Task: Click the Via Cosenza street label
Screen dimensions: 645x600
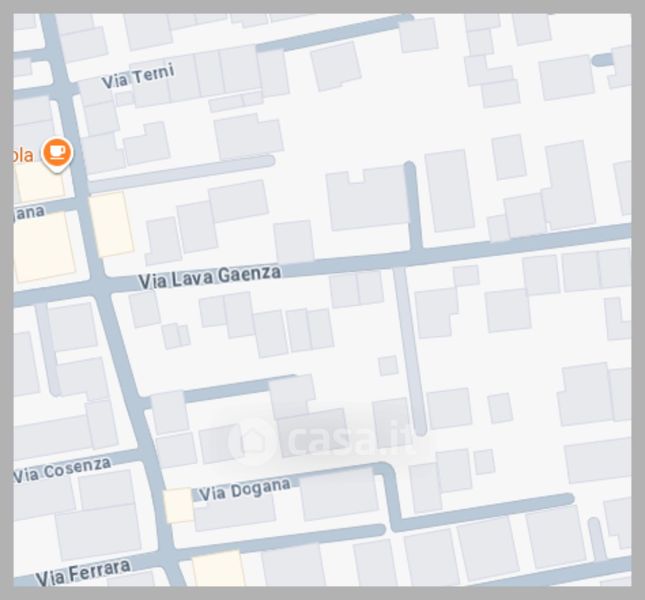Action: 63,470
